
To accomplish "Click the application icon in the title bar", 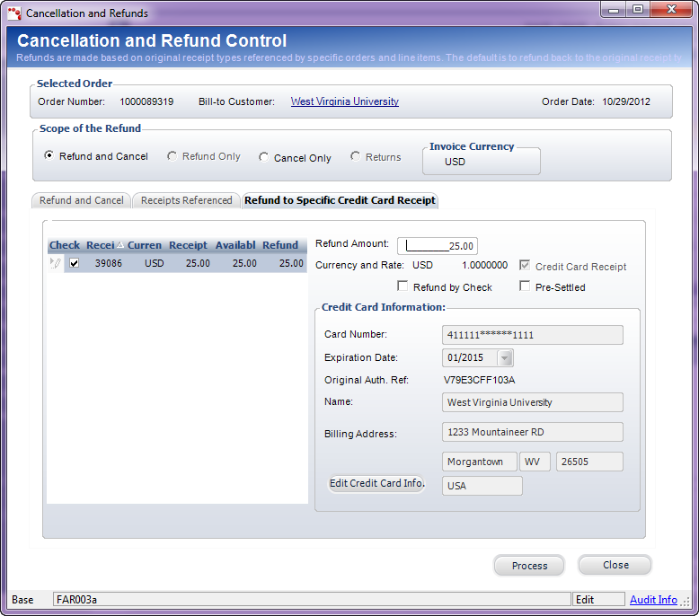I will click(13, 13).
